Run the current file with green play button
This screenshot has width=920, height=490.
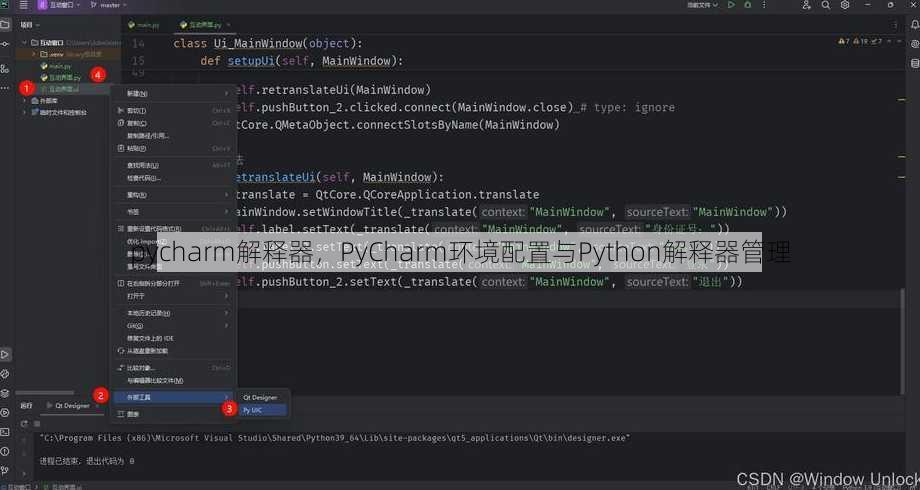[x=731, y=5]
